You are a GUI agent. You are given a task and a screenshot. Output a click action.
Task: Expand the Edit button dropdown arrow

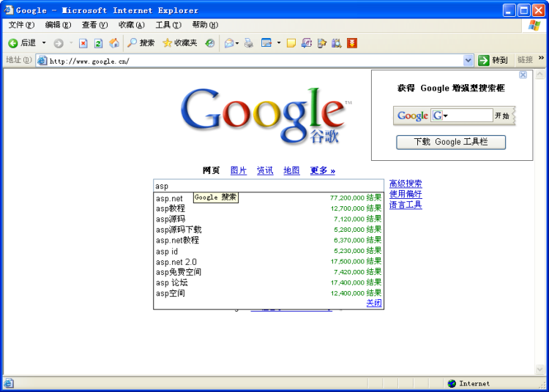point(279,42)
